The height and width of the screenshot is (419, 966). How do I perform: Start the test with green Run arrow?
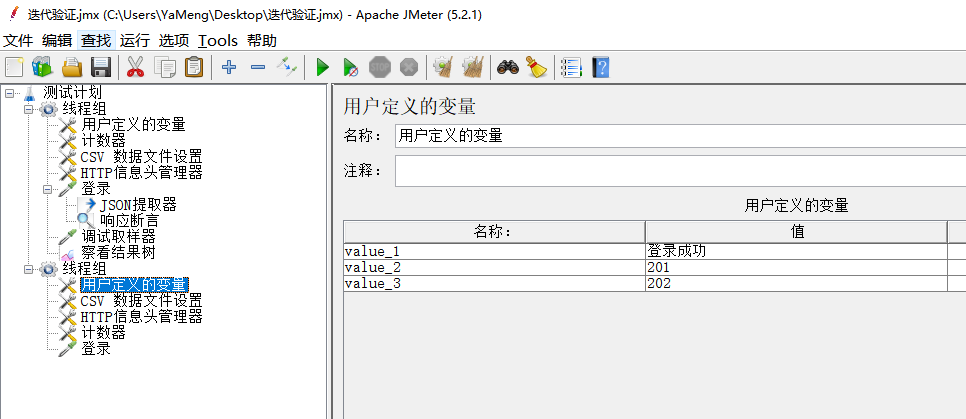pyautogui.click(x=322, y=67)
